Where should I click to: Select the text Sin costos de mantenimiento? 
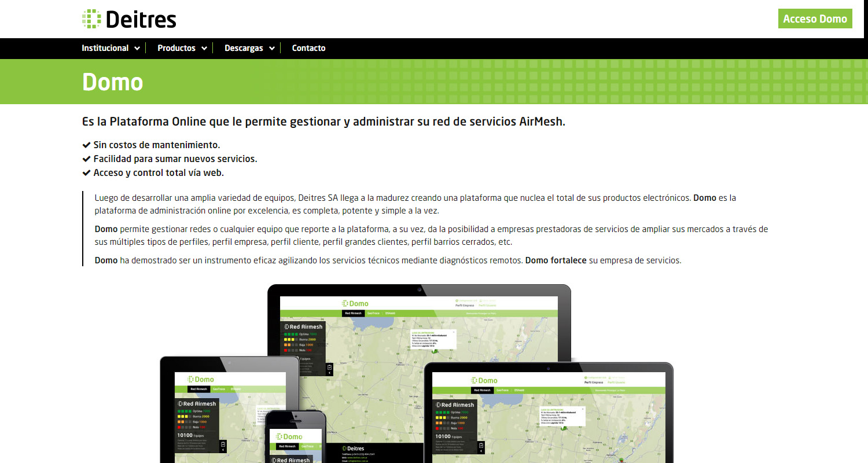157,145
